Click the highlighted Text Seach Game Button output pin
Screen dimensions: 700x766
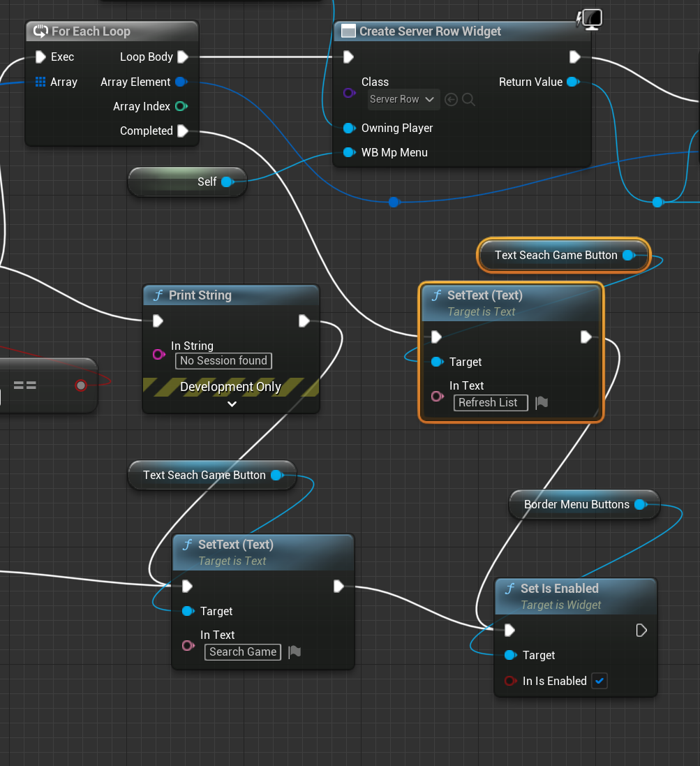click(629, 255)
